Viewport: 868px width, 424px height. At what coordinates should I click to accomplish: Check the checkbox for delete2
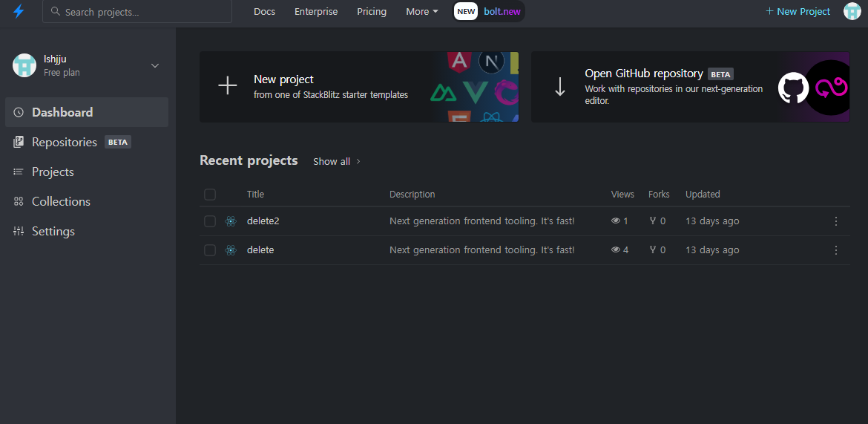pyautogui.click(x=210, y=221)
